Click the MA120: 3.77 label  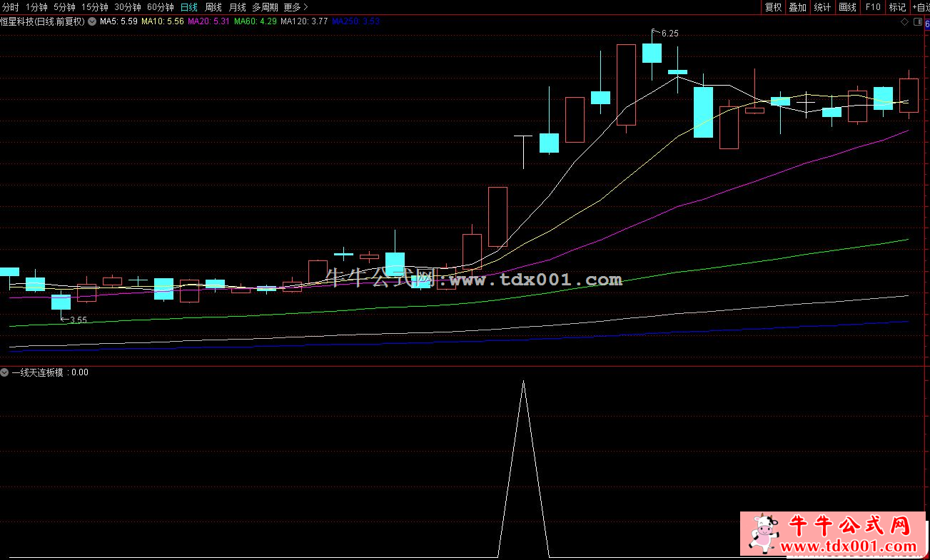pyautogui.click(x=305, y=21)
